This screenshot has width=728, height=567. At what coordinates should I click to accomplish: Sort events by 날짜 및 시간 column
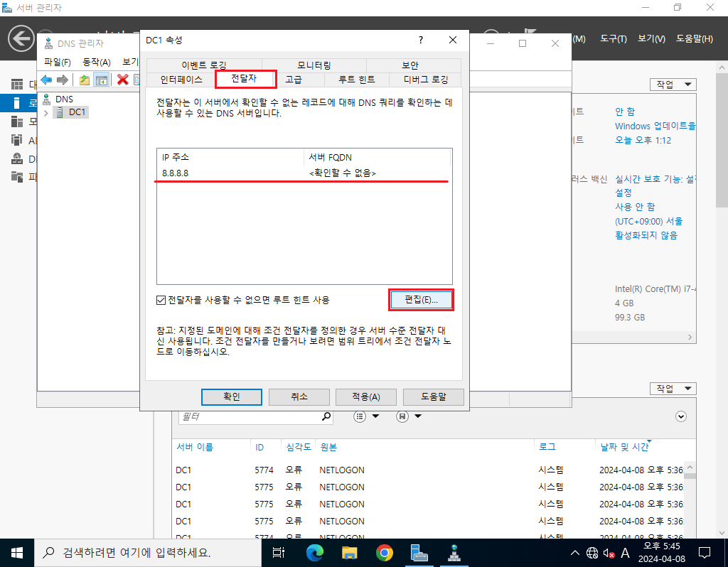click(624, 448)
